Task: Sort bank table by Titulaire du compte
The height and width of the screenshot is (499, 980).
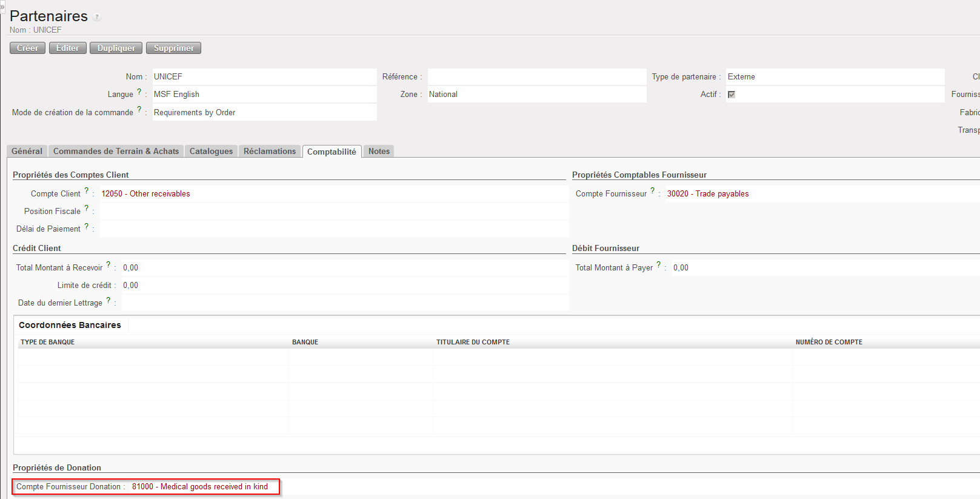Action: pos(473,343)
